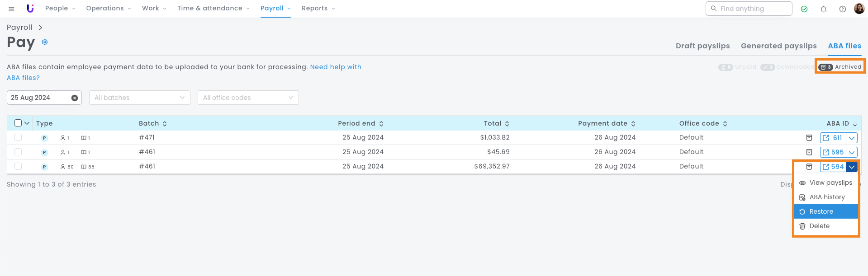Open ABA file 595 link
Screen dimensions: 868x276
[x=833, y=152]
